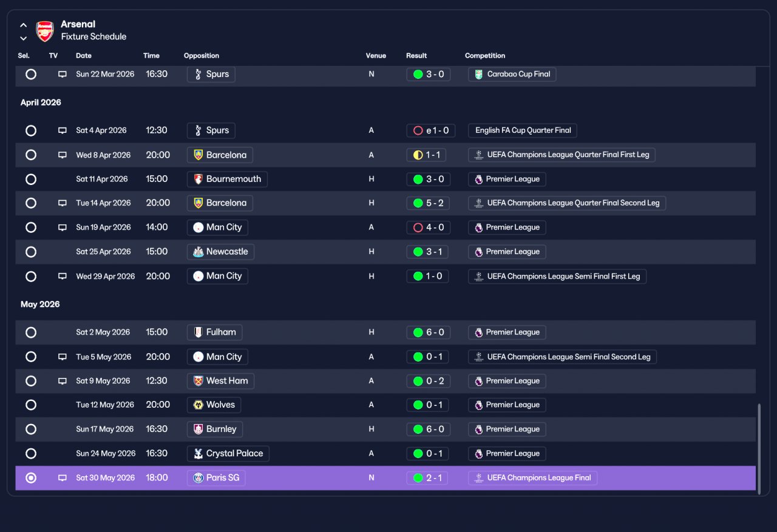Sort by the Competition column header
The image size is (777, 532).
point(485,56)
